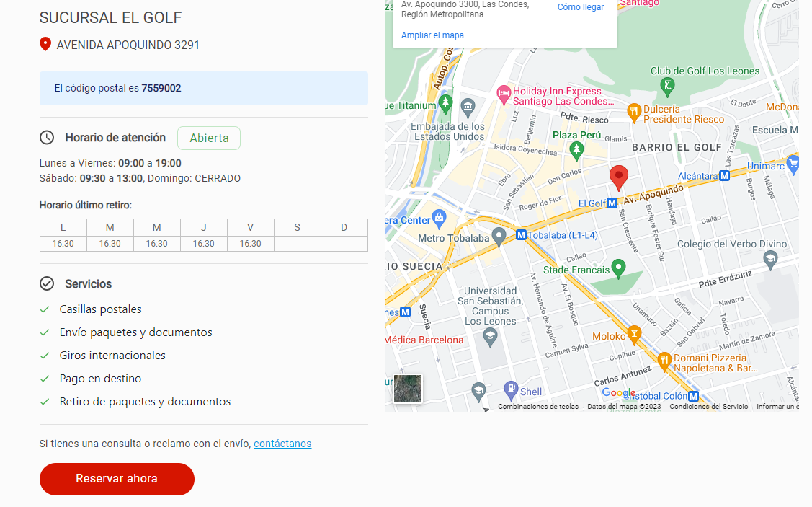Click the S column header in schedule table
Image resolution: width=812 pixels, height=507 pixels.
(298, 228)
